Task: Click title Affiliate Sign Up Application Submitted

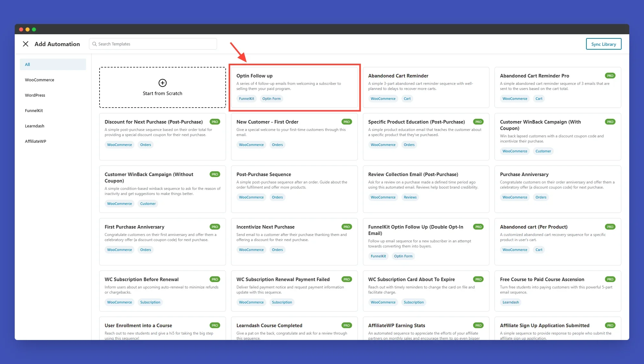Action: [544, 326]
